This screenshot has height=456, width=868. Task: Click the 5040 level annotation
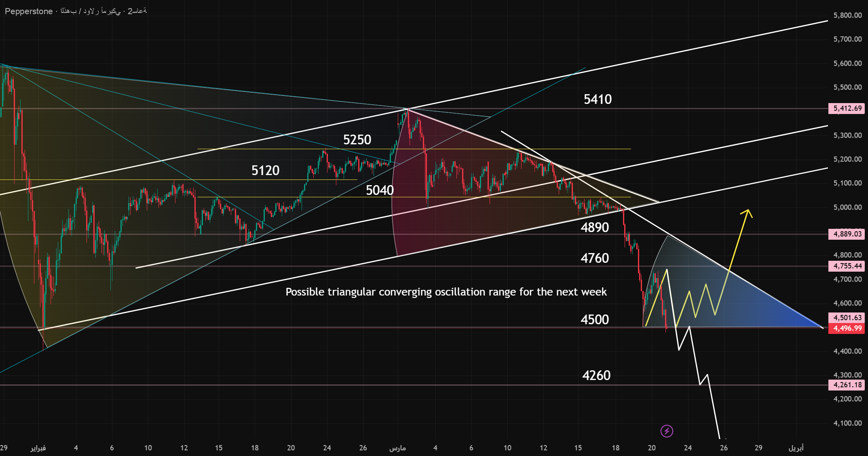(379, 190)
